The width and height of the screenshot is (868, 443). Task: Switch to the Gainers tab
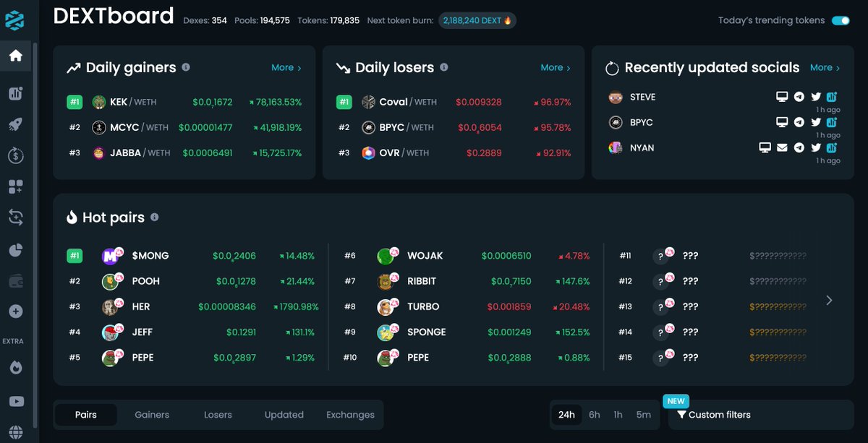(152, 415)
